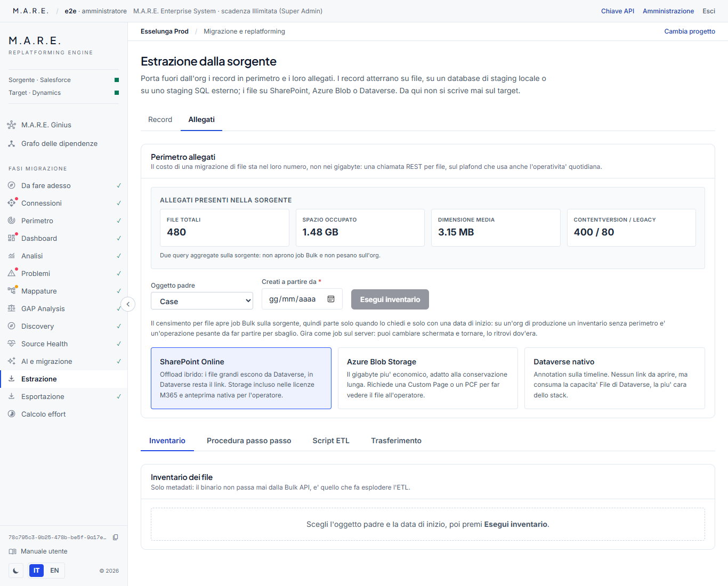The height and width of the screenshot is (586, 728).
Task: Click the Dashboard sidebar icon
Action: click(x=11, y=239)
